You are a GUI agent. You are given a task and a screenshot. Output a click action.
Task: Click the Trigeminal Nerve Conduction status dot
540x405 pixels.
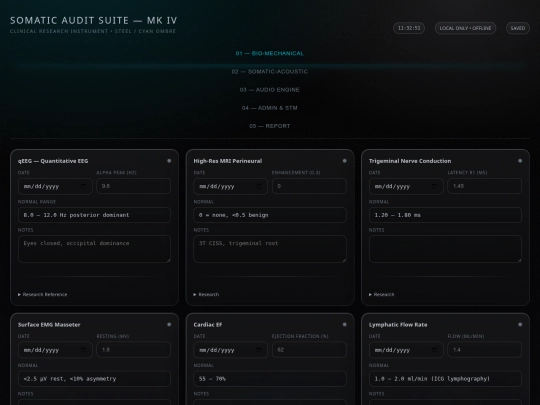pos(520,161)
